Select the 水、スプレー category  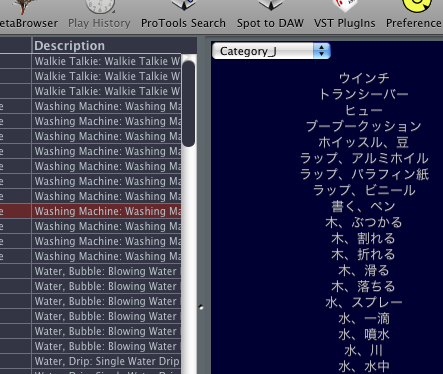pyautogui.click(x=364, y=302)
